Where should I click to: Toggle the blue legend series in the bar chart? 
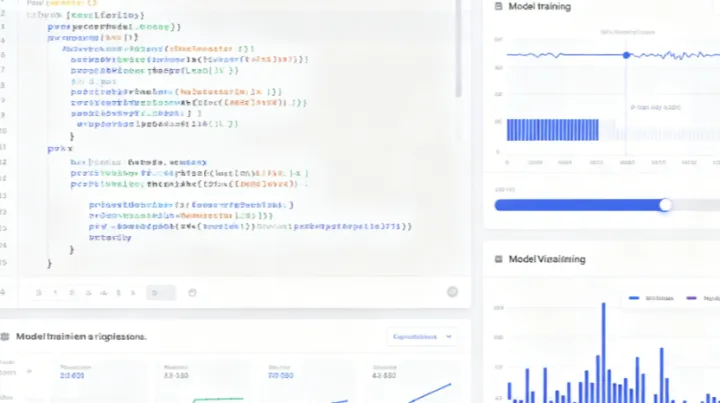click(x=651, y=298)
